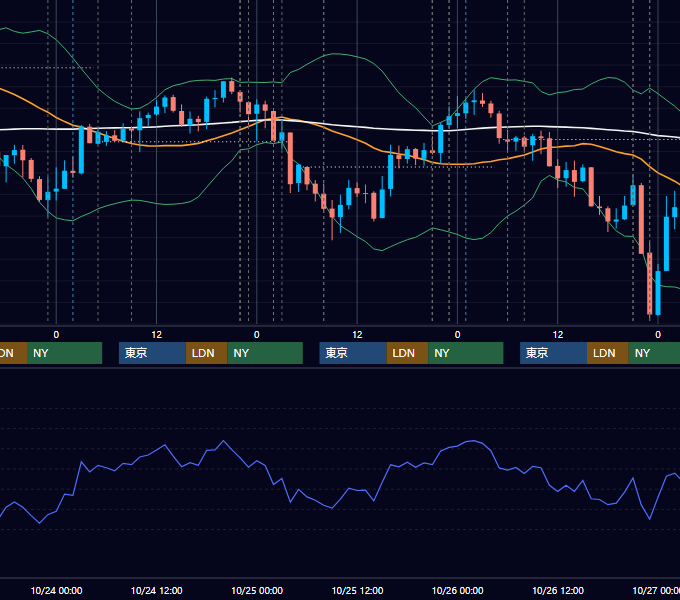Select the NY block preceding the 10/24 東京 block

pyautogui.click(x=64, y=353)
